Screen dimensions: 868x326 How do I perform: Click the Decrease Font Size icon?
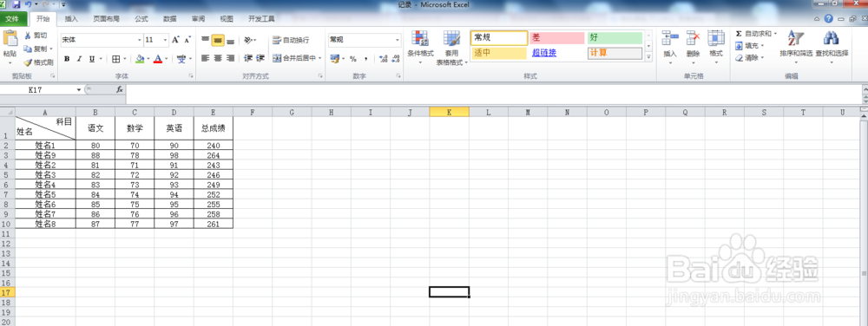point(187,40)
